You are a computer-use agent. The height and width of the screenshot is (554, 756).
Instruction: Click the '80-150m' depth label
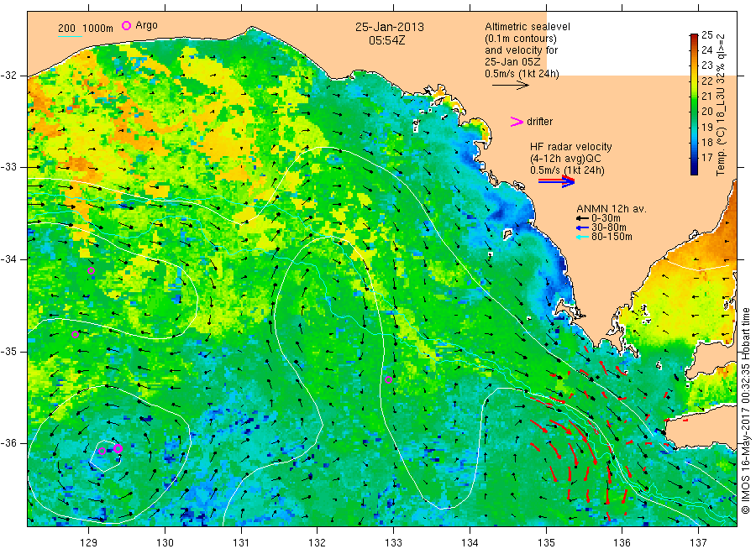coord(612,237)
